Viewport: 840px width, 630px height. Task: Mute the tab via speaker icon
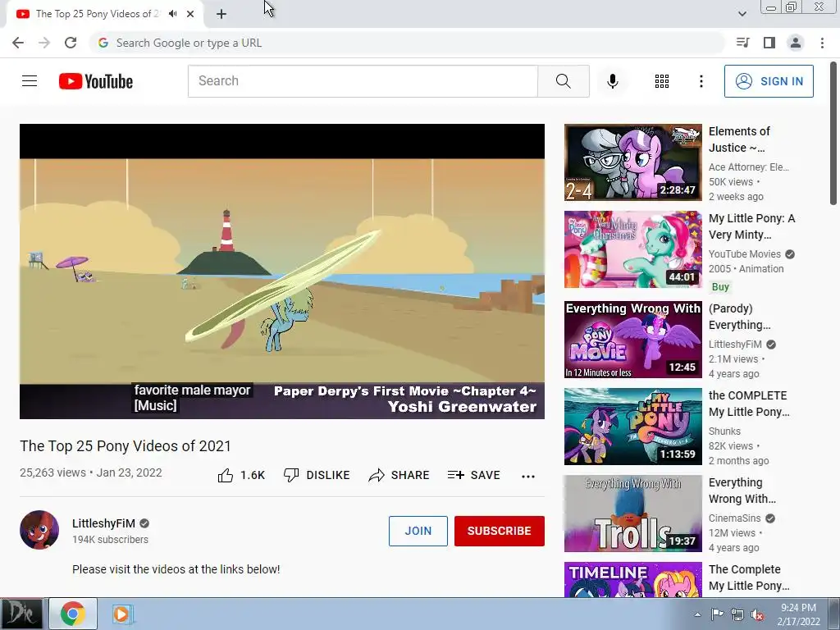click(172, 14)
